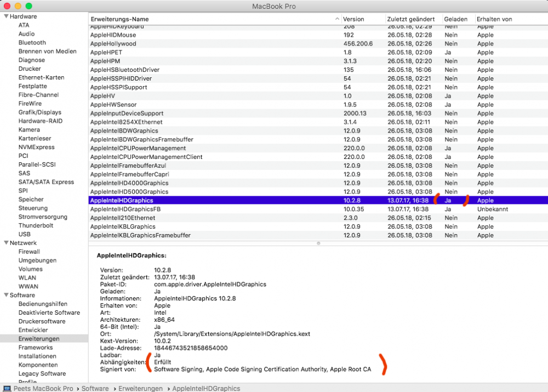This screenshot has height=392, width=548.
Task: Open Grafik/Displays info
Action: click(40, 112)
